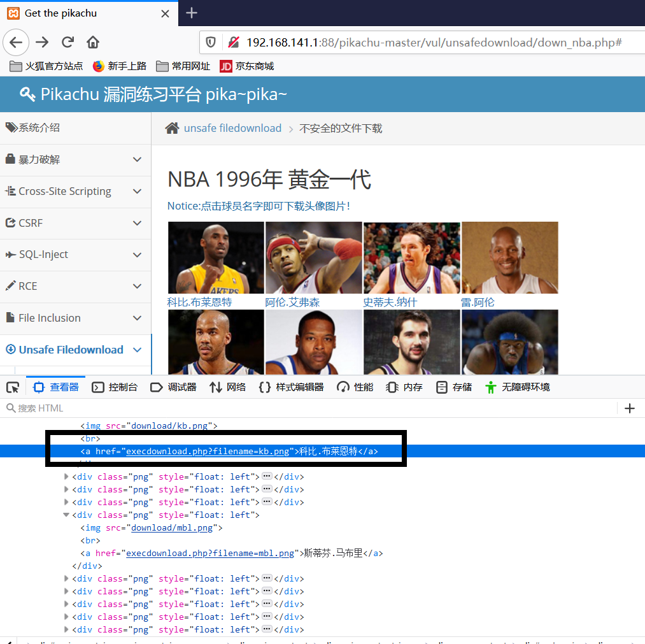Expand the 暴力破解 menu chevron

pos(138,160)
